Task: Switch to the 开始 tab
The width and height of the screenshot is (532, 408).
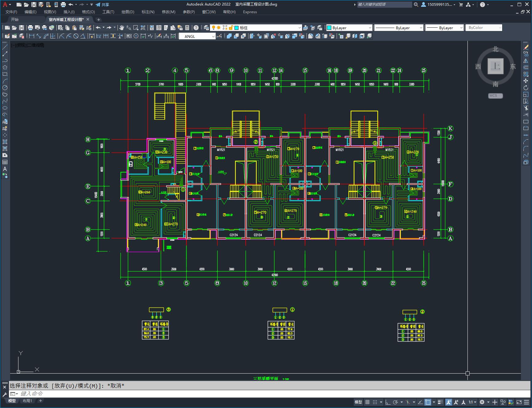Action: (15, 19)
